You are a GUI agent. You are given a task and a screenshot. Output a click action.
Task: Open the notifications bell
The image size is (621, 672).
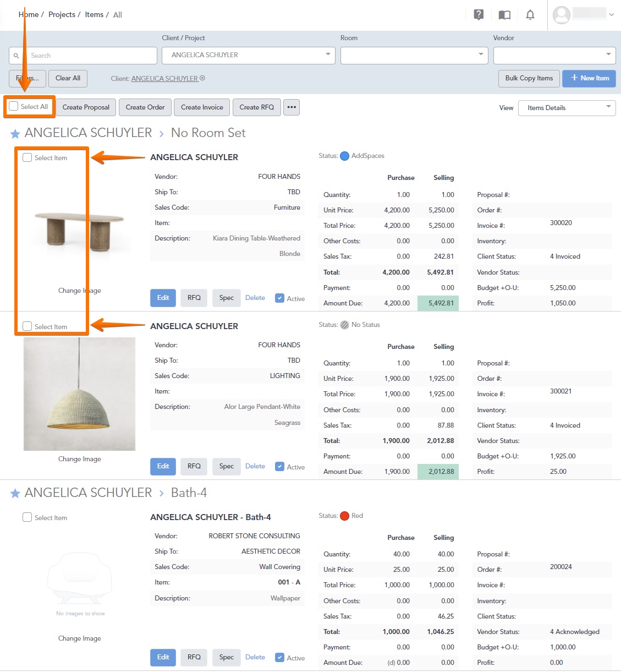pyautogui.click(x=530, y=15)
